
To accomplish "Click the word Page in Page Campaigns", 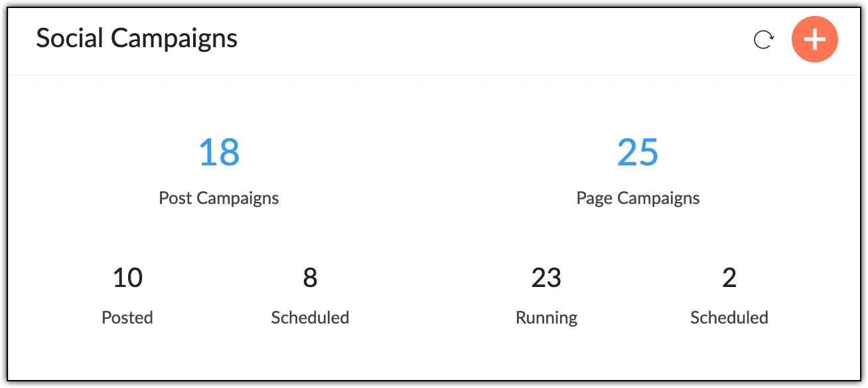I will click(594, 198).
